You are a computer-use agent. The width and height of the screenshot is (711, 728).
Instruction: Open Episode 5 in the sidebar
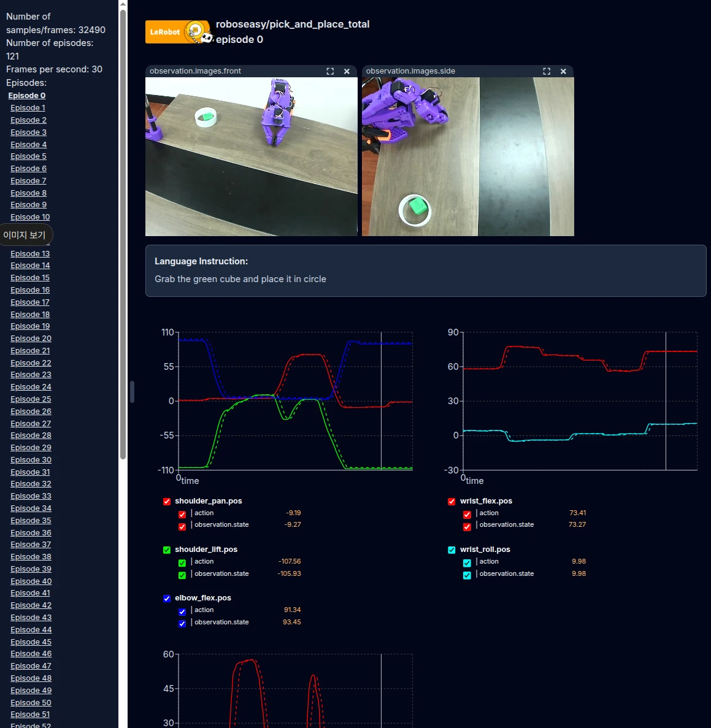[x=28, y=156]
